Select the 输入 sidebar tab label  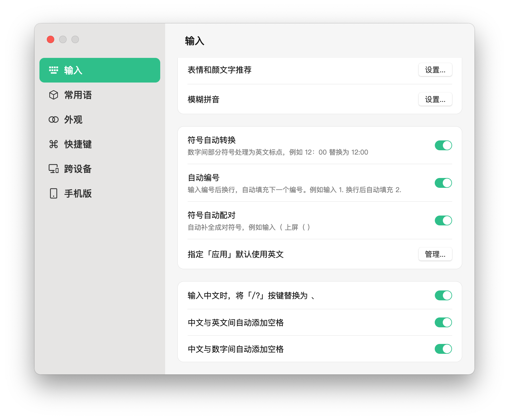[73, 70]
